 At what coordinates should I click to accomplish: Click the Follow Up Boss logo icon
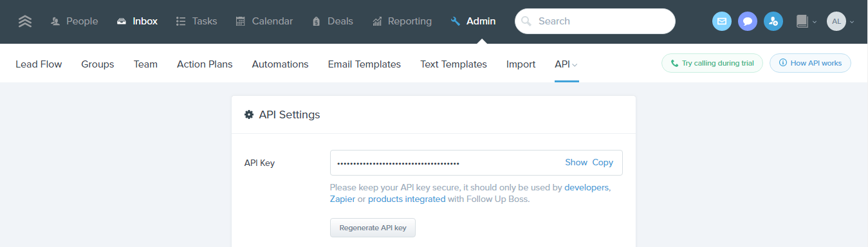click(25, 21)
